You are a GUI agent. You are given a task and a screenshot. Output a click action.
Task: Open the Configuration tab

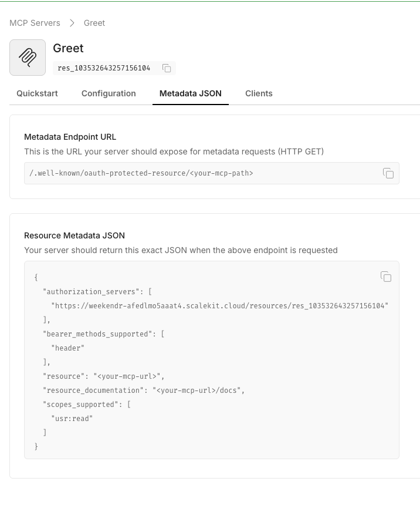pyautogui.click(x=109, y=93)
